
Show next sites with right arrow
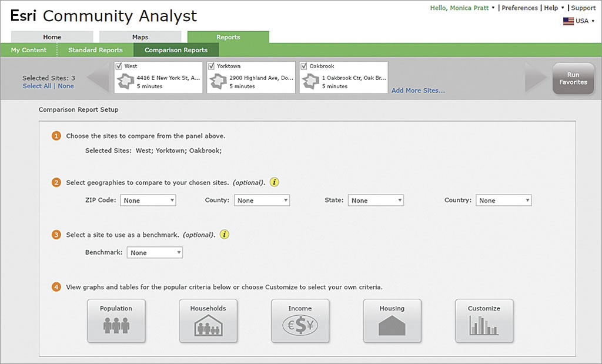click(x=536, y=78)
